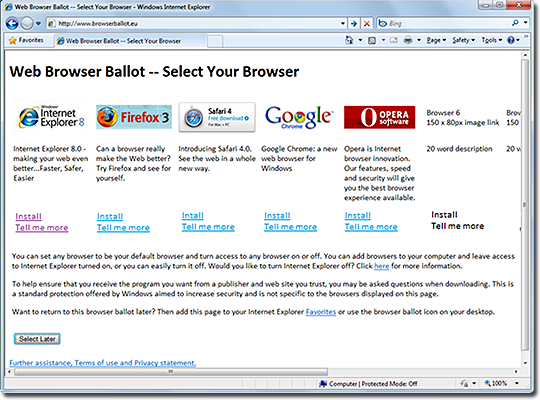
Task: Open the Favorites star button
Action: point(26,40)
